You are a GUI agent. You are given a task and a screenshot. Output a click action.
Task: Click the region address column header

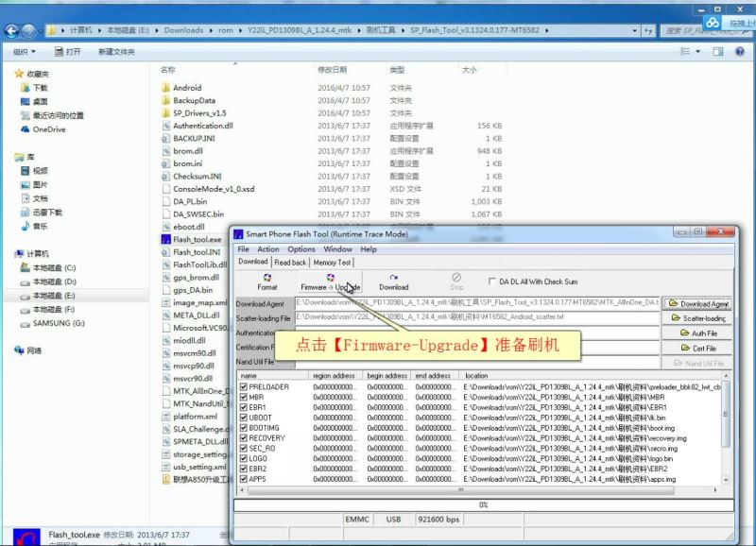tap(334, 375)
